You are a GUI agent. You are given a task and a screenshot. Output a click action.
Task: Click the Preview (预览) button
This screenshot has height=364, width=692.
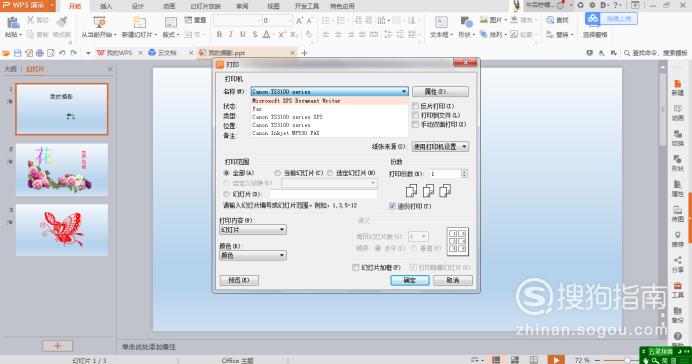point(239,280)
